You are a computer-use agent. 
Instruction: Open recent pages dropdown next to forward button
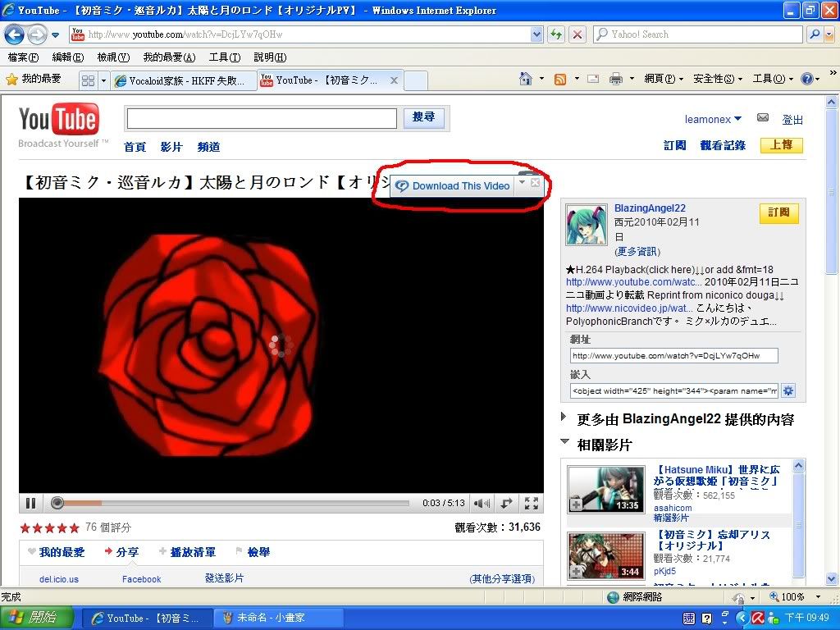tap(55, 35)
